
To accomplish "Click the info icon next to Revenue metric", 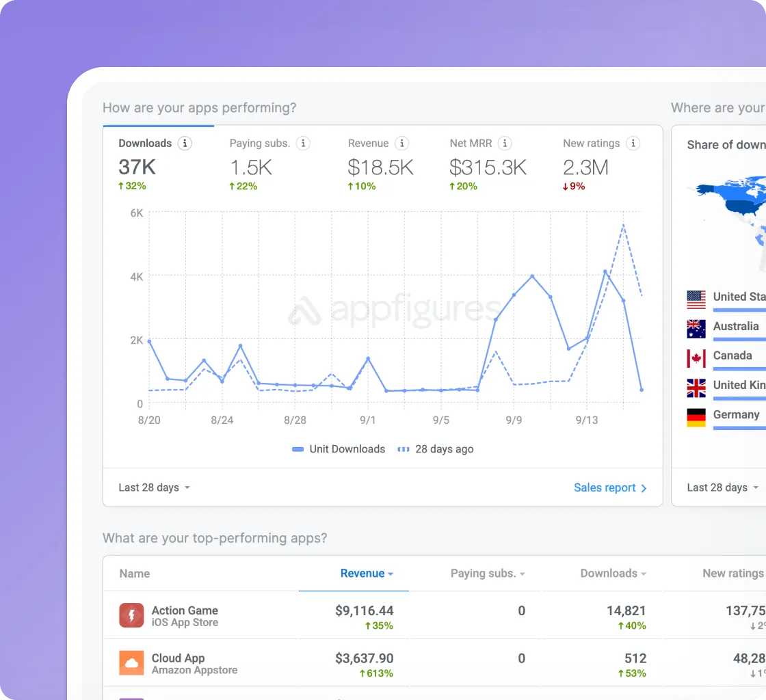I will [401, 144].
